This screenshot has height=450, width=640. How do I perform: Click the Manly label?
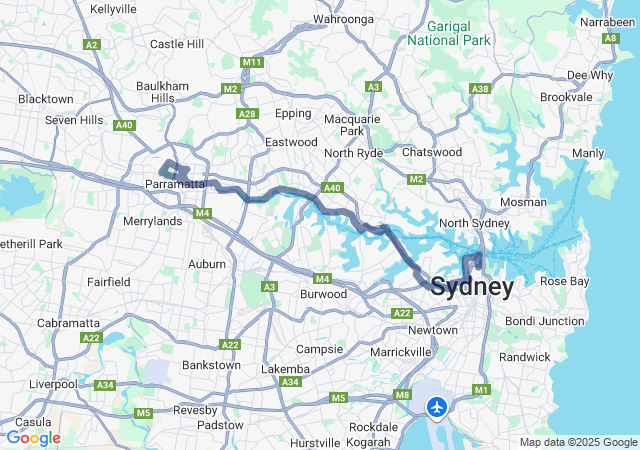click(x=588, y=154)
